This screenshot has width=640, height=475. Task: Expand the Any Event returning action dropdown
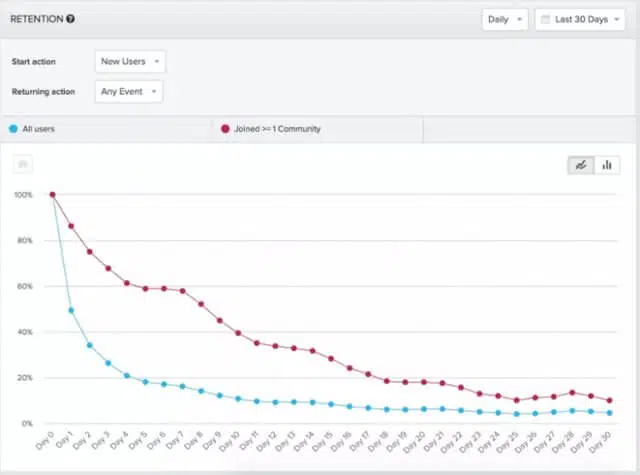coord(129,92)
